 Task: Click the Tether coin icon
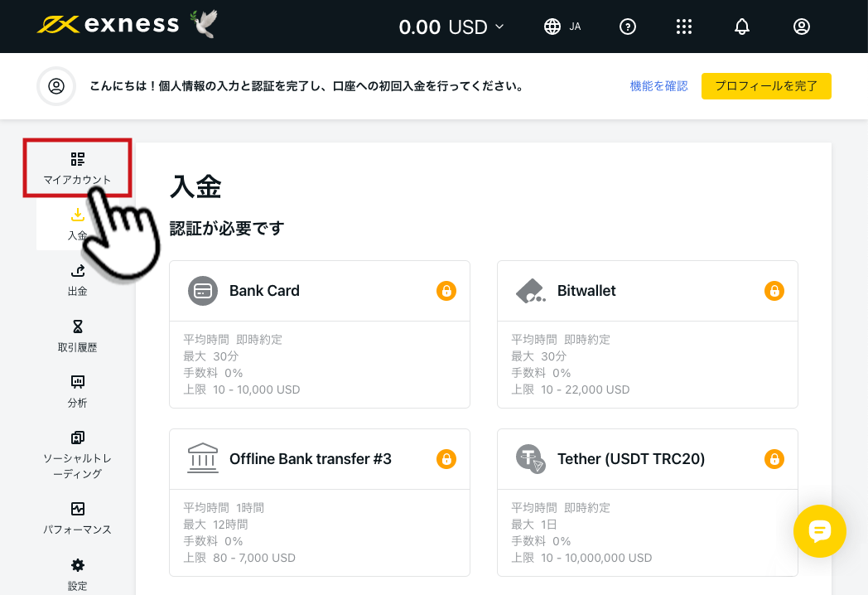[x=530, y=459]
